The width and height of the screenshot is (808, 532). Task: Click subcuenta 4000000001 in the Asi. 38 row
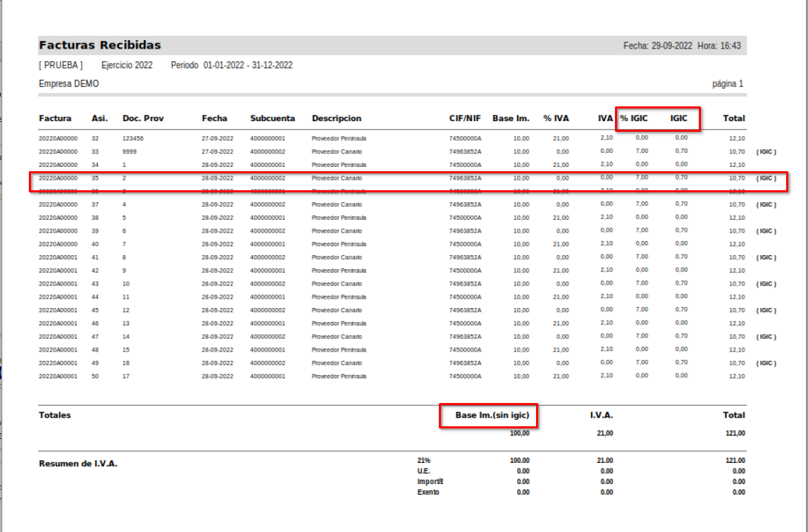(268, 218)
